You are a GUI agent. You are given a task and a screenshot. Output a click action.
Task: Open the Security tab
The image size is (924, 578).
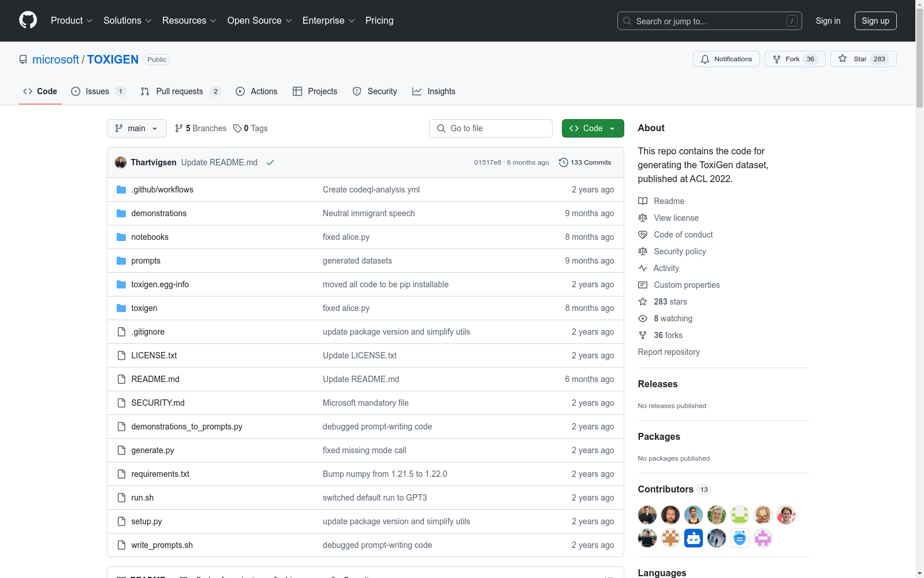[375, 91]
